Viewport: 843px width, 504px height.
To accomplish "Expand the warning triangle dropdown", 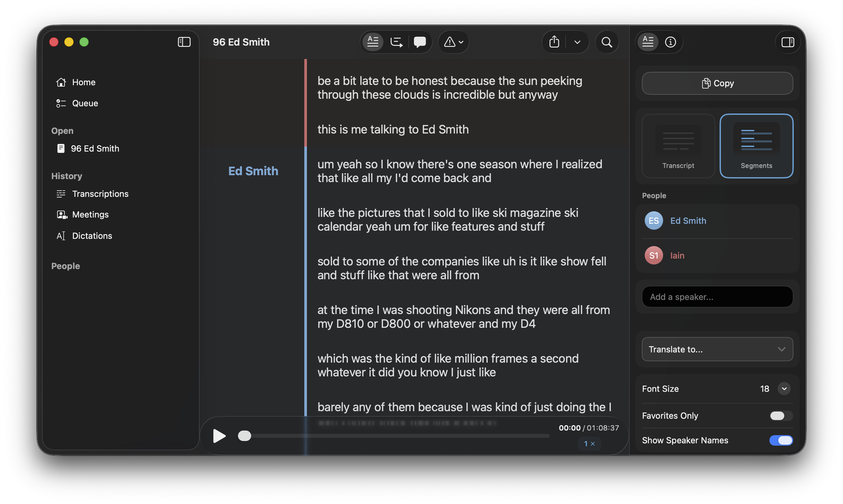I will (454, 42).
